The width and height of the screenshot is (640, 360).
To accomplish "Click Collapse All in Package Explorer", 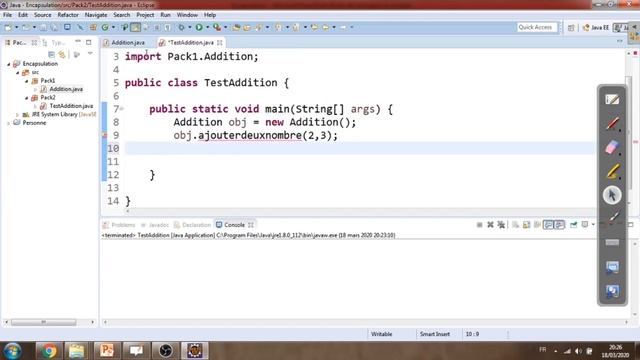I will point(51,54).
